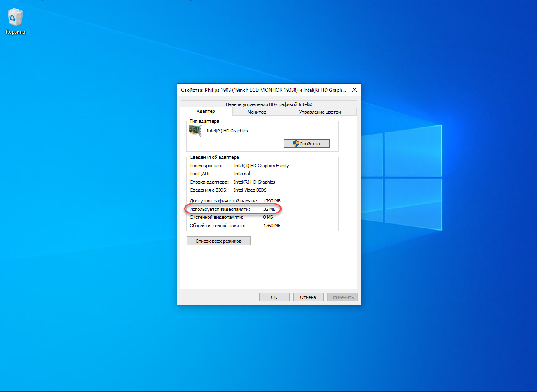Click the Свойства button with the shield icon
The width and height of the screenshot is (537, 392).
coord(307,144)
